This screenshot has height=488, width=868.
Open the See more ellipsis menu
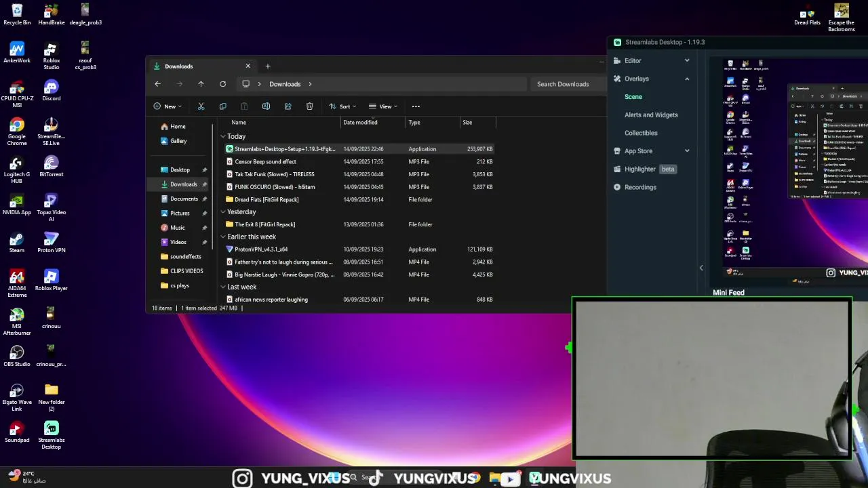(416, 106)
